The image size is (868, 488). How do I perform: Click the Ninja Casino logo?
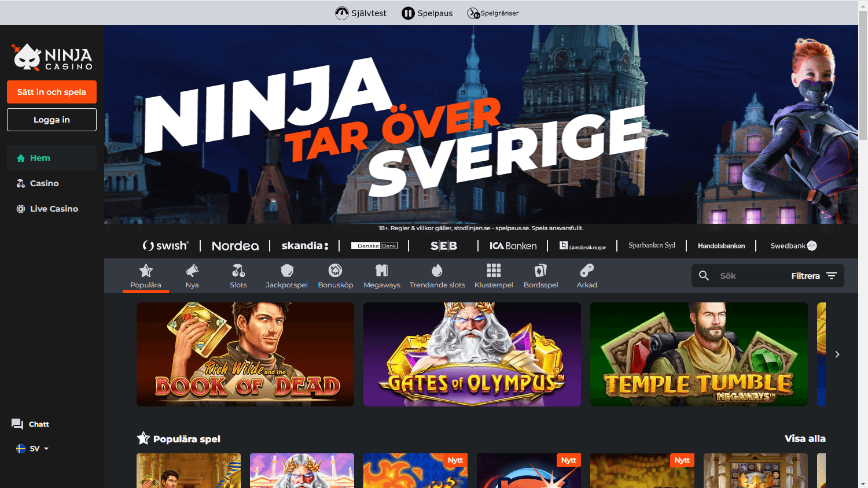[x=52, y=57]
